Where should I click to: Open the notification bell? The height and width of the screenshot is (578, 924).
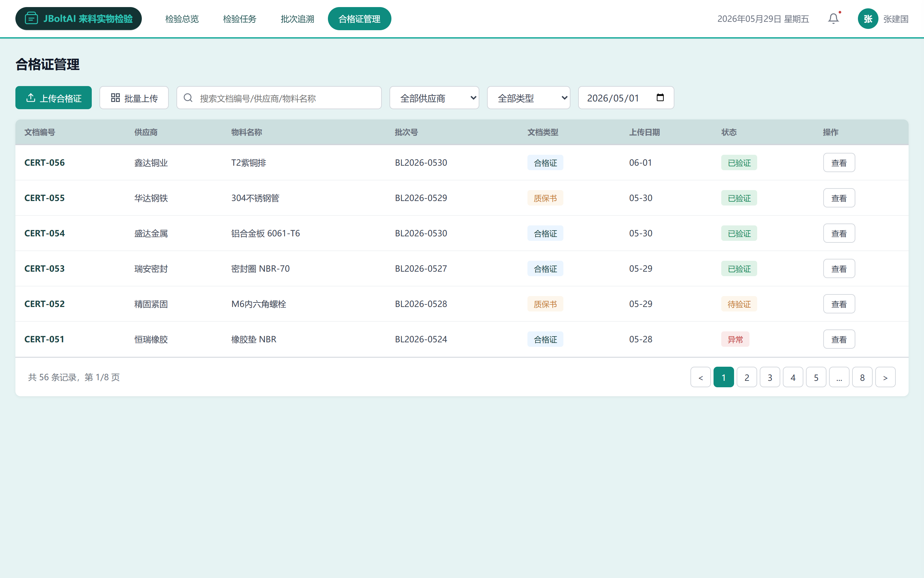833,18
